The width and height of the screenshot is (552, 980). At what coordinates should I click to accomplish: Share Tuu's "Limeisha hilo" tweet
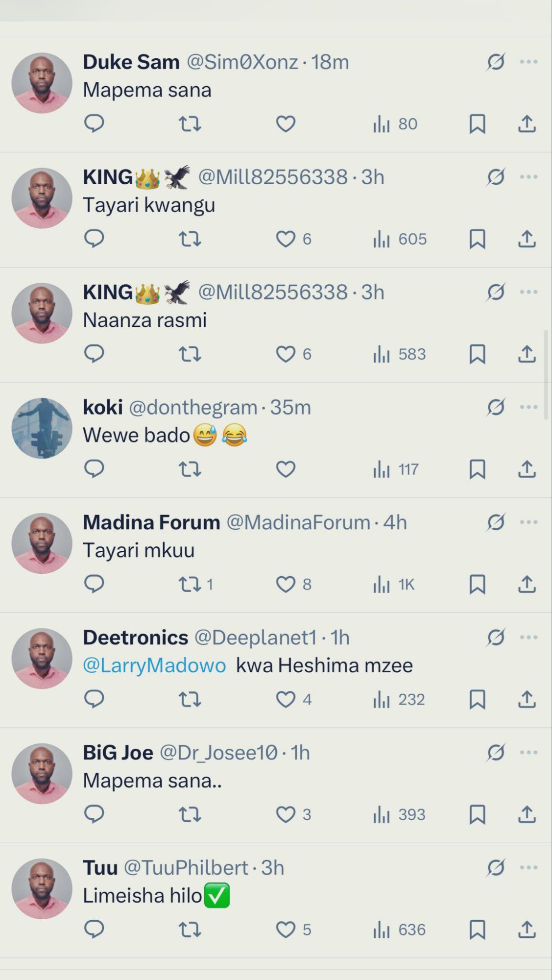[527, 930]
